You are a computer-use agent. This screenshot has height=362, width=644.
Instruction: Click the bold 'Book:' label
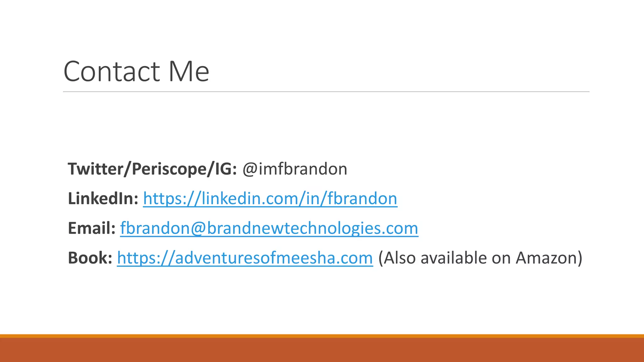tap(90, 258)
